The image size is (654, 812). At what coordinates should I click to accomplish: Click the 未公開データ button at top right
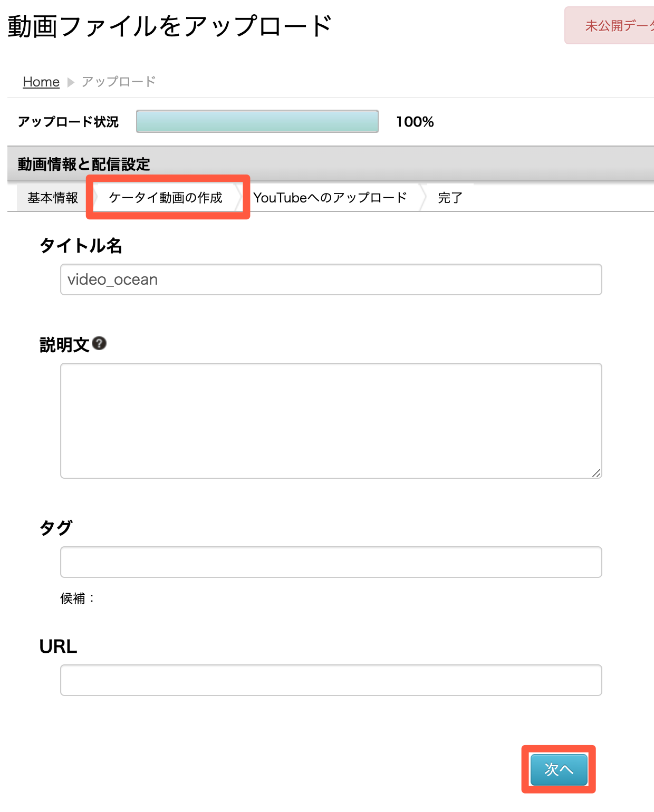[609, 25]
